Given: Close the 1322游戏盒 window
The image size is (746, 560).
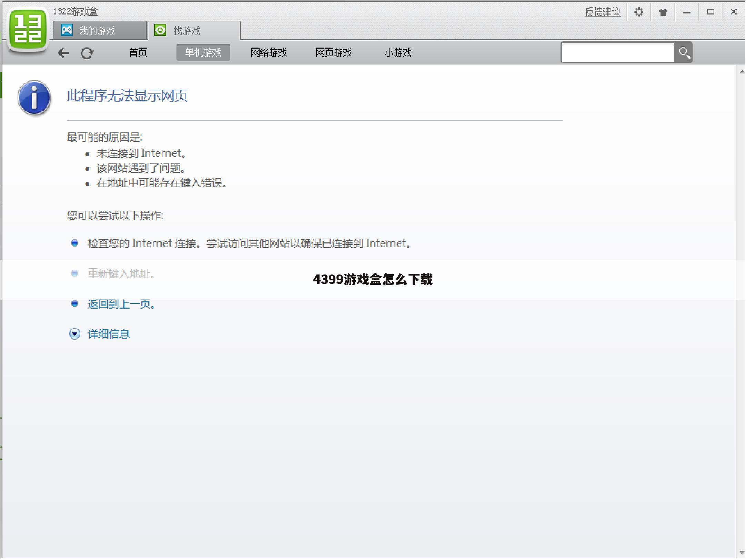Looking at the screenshot, I should pyautogui.click(x=734, y=12).
